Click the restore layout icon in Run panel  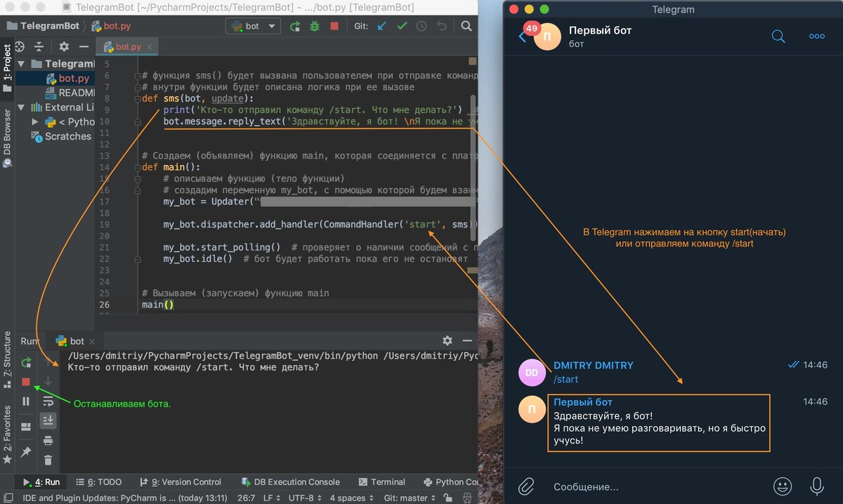click(x=26, y=426)
